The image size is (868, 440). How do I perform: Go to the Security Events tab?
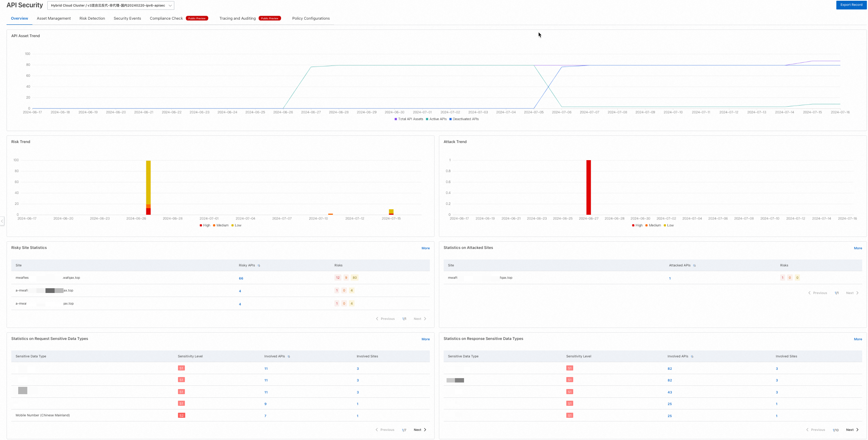tap(127, 18)
